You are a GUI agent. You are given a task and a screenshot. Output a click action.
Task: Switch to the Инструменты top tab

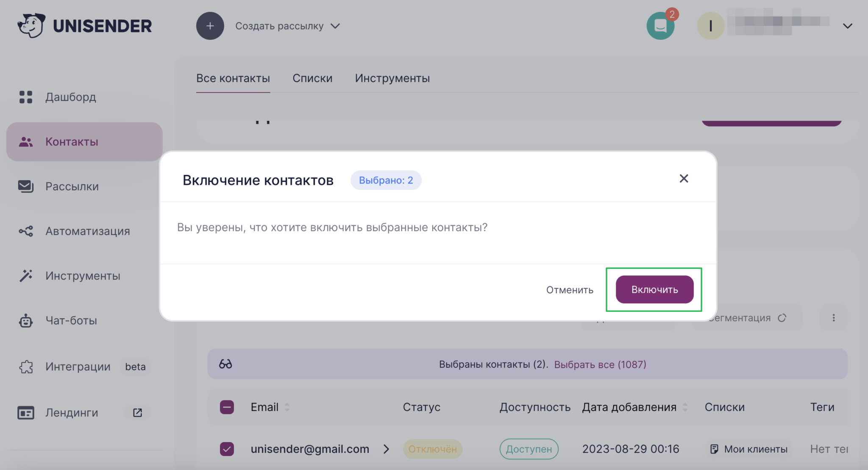392,78
